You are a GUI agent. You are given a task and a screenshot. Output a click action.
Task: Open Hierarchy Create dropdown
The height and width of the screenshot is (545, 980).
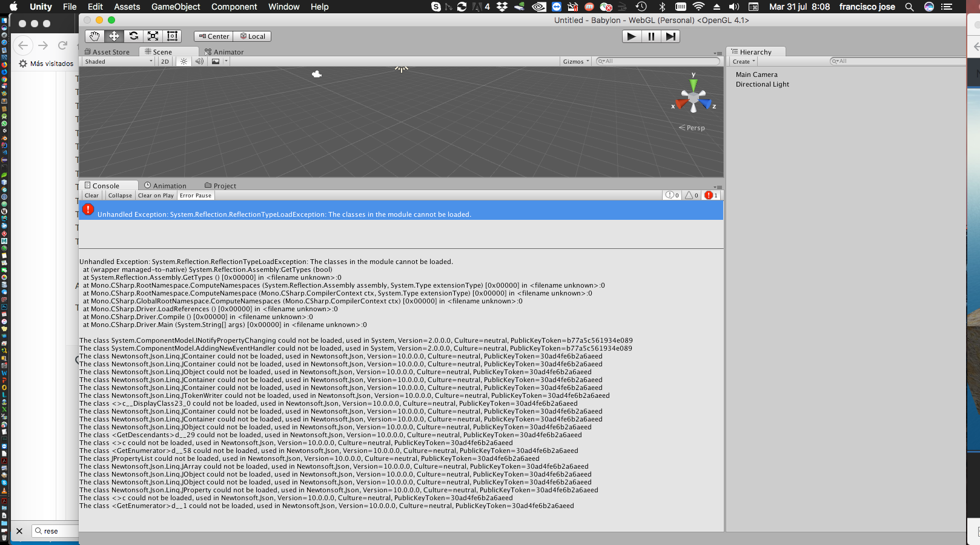(x=744, y=61)
